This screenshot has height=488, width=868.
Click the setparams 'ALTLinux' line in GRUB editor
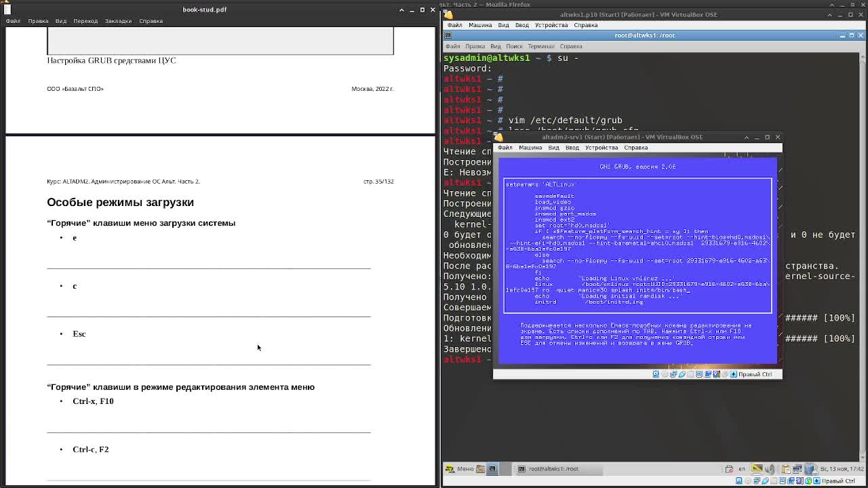pos(541,184)
